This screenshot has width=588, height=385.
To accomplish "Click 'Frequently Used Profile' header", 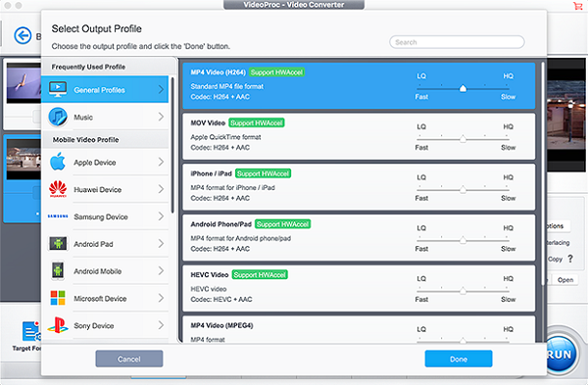I will pos(88,67).
